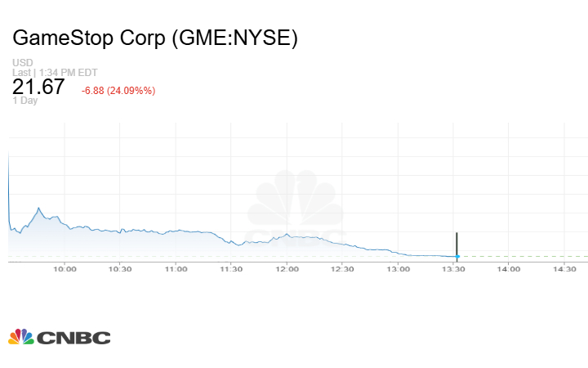The height and width of the screenshot is (368, 588).
Task: Click the 11:00 time axis label
Action: (176, 268)
